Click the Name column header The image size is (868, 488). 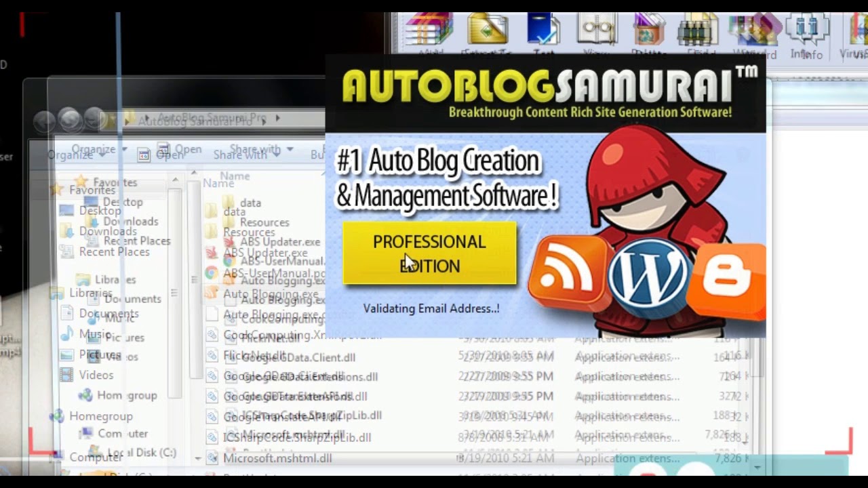218,183
